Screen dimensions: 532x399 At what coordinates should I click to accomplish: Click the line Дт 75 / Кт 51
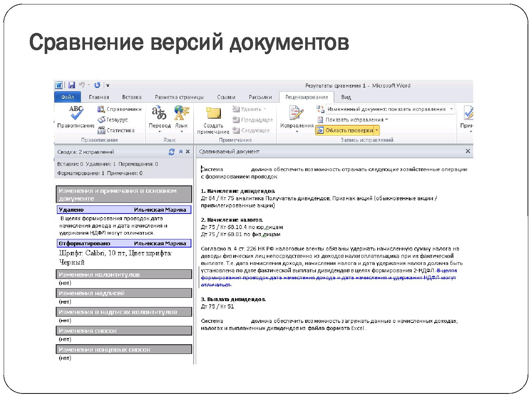coord(217,306)
